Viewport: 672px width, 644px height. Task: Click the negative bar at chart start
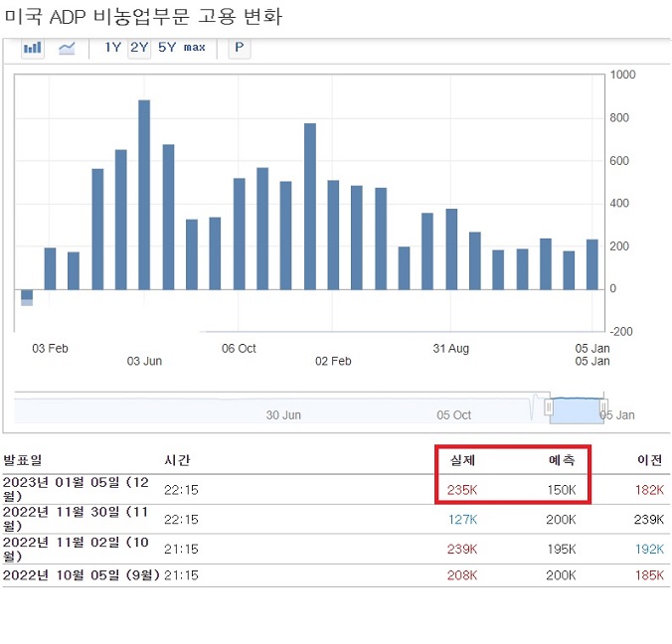point(27,297)
